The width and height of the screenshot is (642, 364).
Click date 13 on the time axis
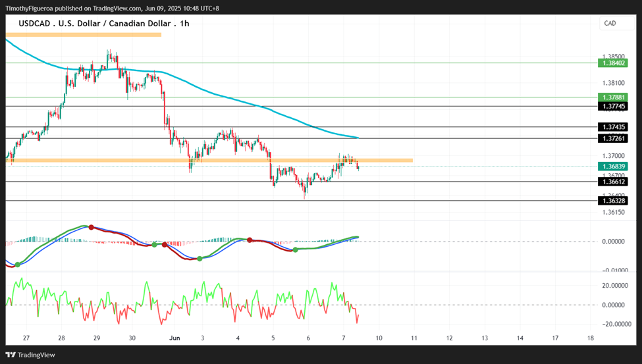pyautogui.click(x=485, y=338)
